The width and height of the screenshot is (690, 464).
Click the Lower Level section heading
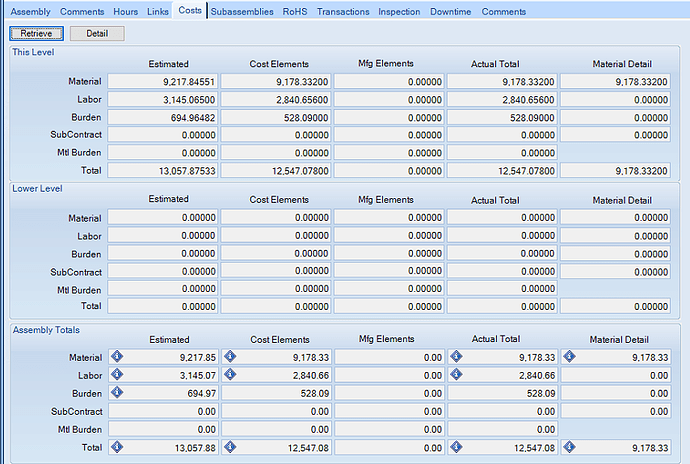coord(37,188)
